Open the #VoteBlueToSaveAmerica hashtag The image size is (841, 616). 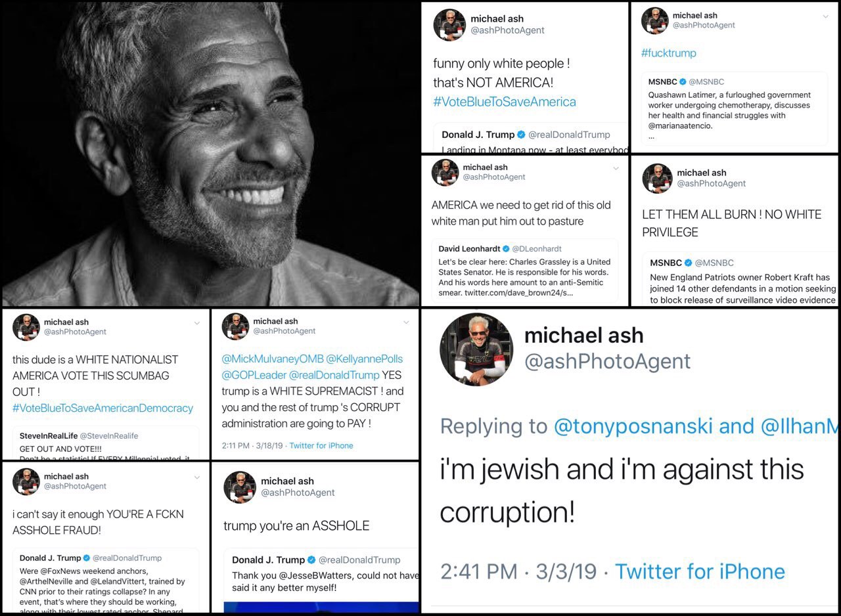(505, 102)
